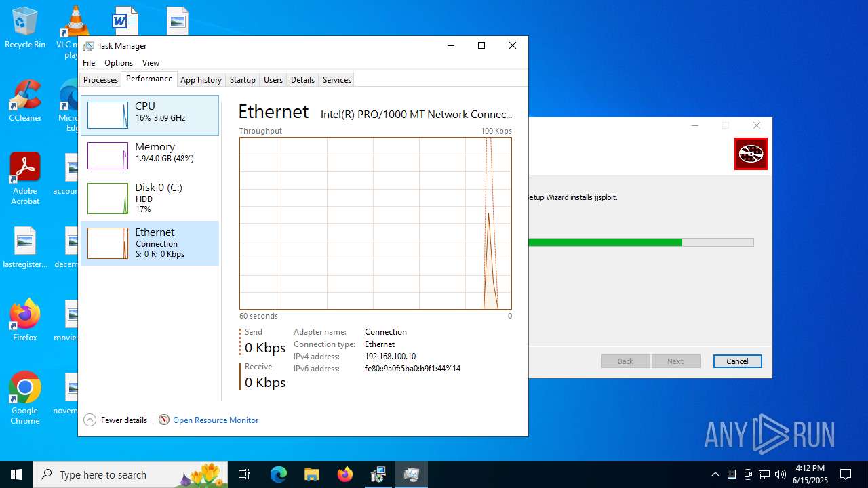This screenshot has height=488, width=868.
Task: Select the Word document desktop icon
Action: point(125,21)
